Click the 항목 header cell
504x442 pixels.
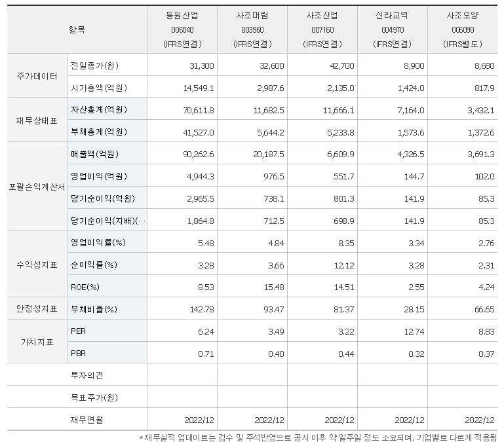tap(77, 29)
